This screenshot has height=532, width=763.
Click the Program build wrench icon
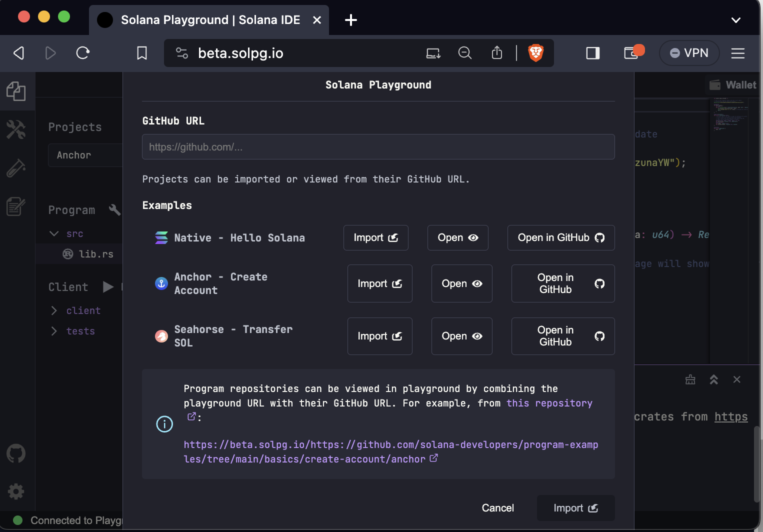coord(114,210)
